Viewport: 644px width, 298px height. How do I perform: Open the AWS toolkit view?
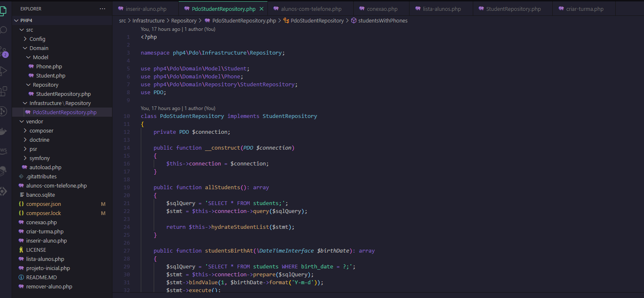3,150
